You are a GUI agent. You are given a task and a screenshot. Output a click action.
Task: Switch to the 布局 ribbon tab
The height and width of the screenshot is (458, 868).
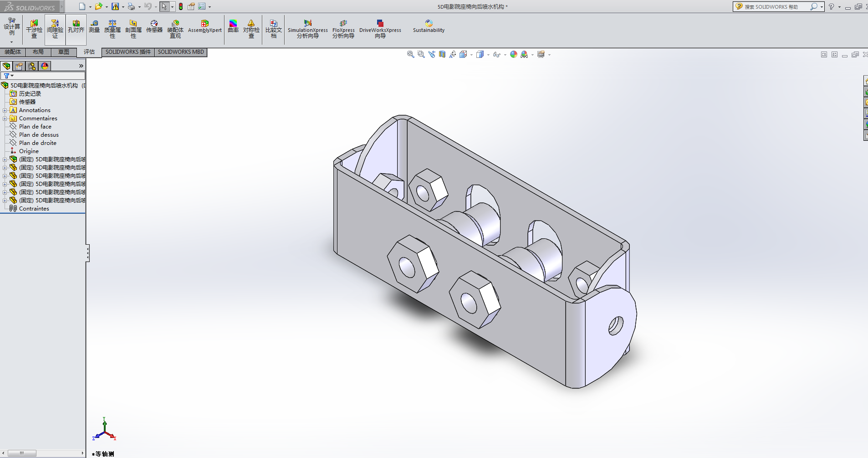pos(38,52)
